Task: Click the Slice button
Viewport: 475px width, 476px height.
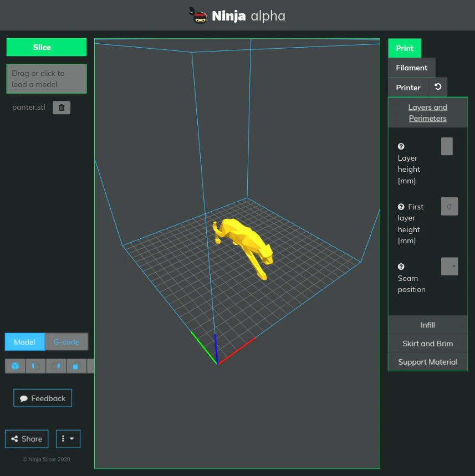Action: tap(47, 47)
